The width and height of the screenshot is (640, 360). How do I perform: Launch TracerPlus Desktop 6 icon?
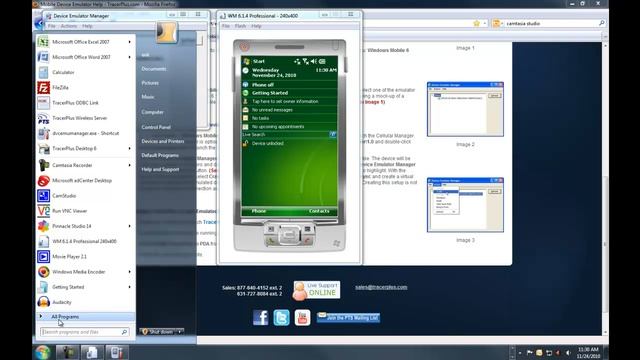(43, 149)
